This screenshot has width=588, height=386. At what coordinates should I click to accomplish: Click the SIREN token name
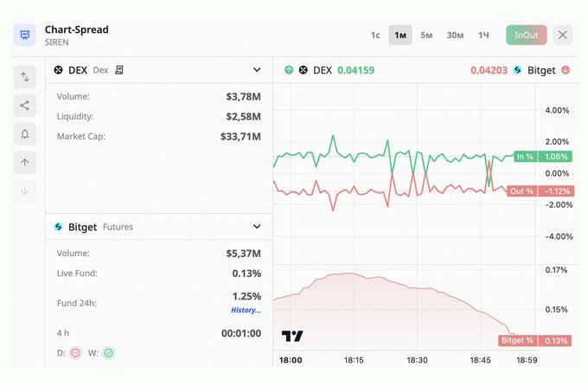coord(56,42)
